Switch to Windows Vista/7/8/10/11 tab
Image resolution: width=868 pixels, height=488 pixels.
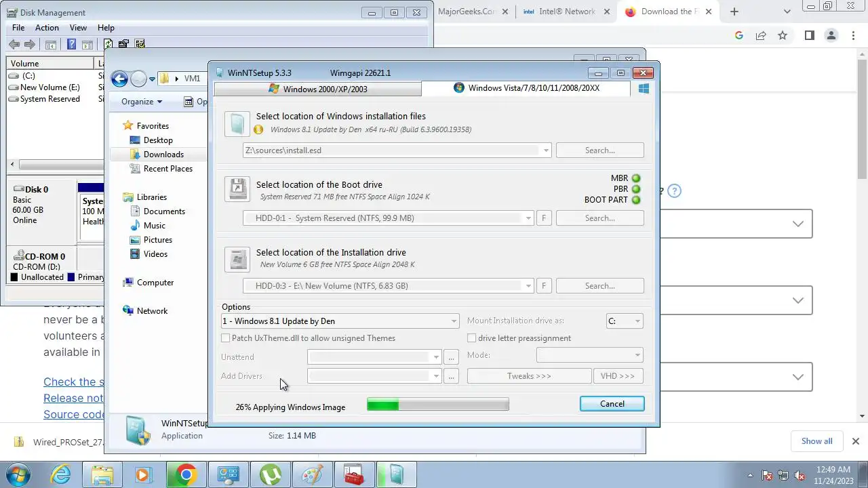(x=526, y=88)
